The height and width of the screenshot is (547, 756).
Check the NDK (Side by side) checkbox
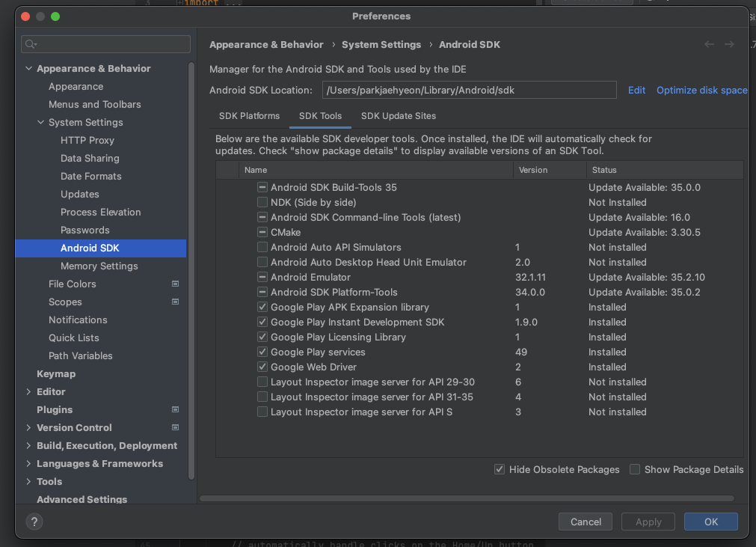pyautogui.click(x=262, y=203)
